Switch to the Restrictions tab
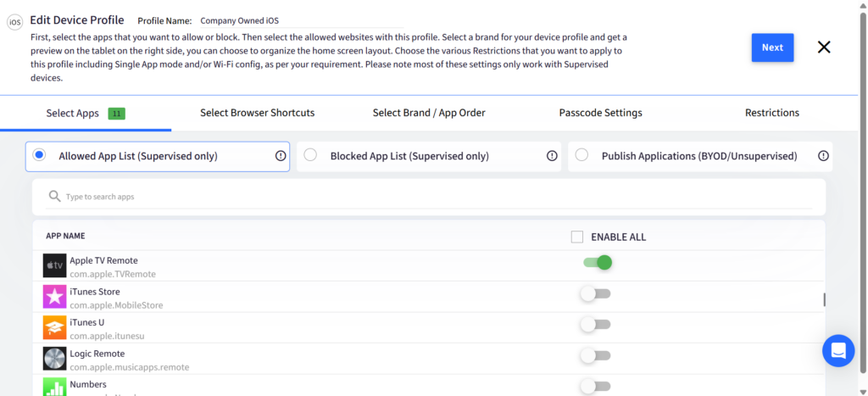The height and width of the screenshot is (396, 868). point(771,113)
